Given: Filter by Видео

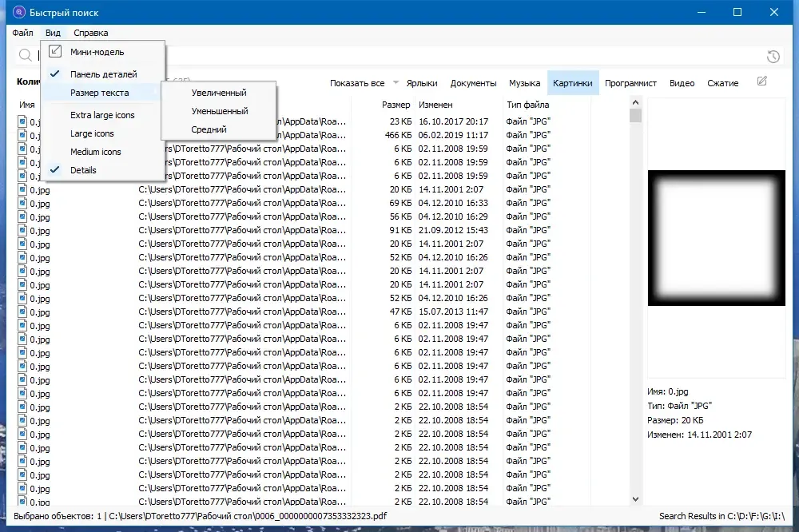Looking at the screenshot, I should tap(682, 83).
